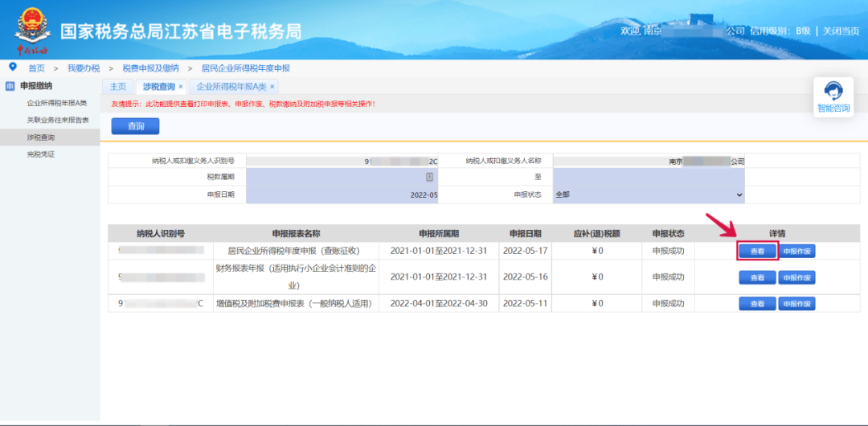The image size is (868, 426).
Task: Click the 查询 button
Action: pyautogui.click(x=135, y=126)
